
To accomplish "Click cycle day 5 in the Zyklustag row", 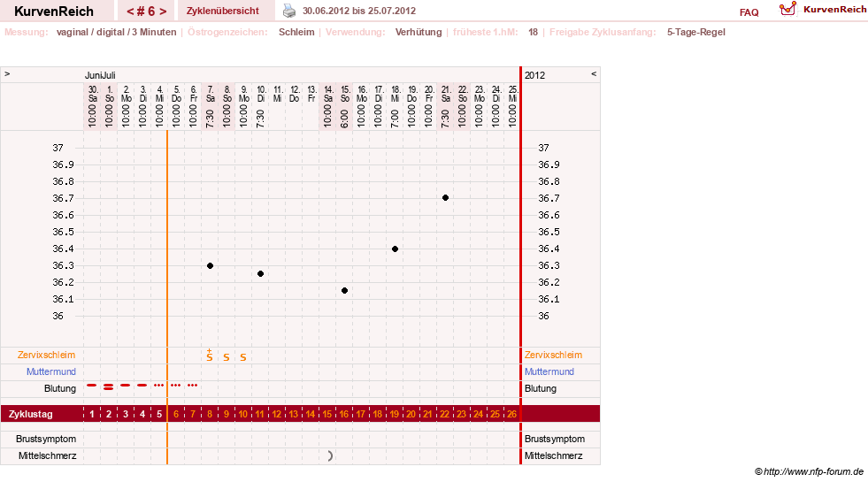I will [x=159, y=414].
